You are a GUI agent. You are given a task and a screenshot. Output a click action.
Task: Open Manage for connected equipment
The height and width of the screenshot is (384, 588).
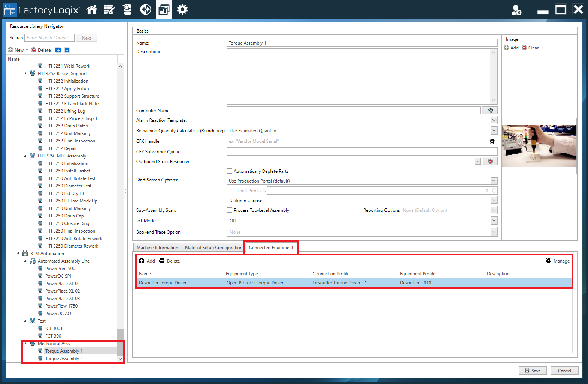(558, 261)
